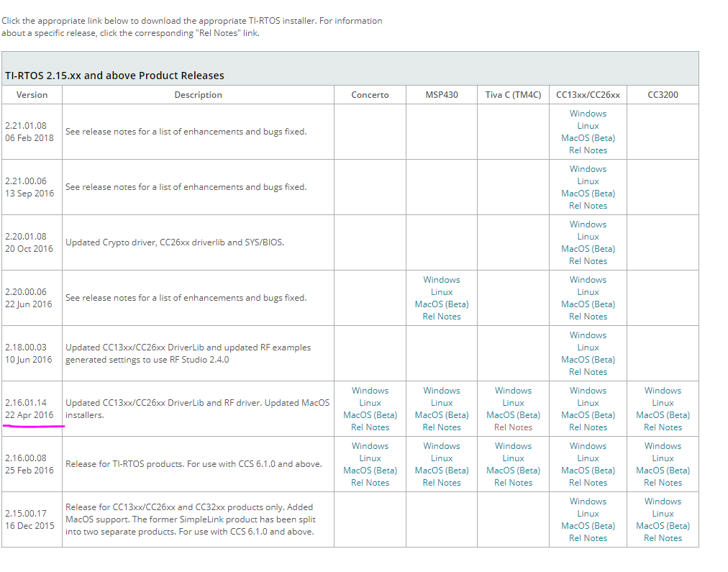View Rel Notes for version 2.21.00.06
The height and width of the screenshot is (572, 728).
(x=588, y=206)
